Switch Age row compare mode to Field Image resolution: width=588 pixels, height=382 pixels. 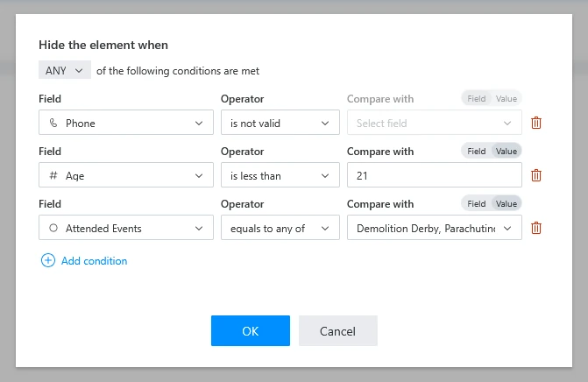pyautogui.click(x=476, y=151)
